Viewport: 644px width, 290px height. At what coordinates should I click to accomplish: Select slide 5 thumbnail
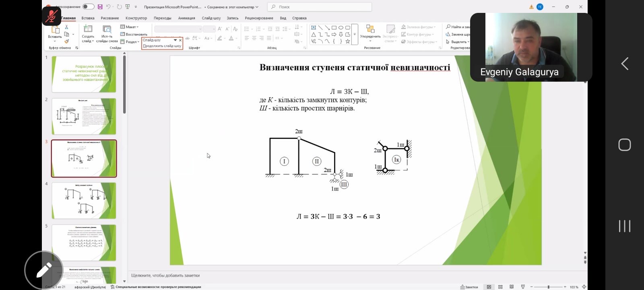point(84,242)
